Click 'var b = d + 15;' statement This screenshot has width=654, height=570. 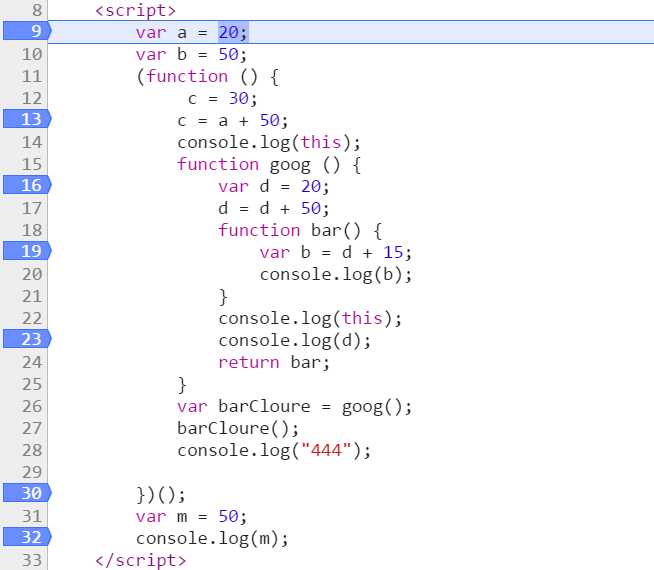[x=336, y=253]
